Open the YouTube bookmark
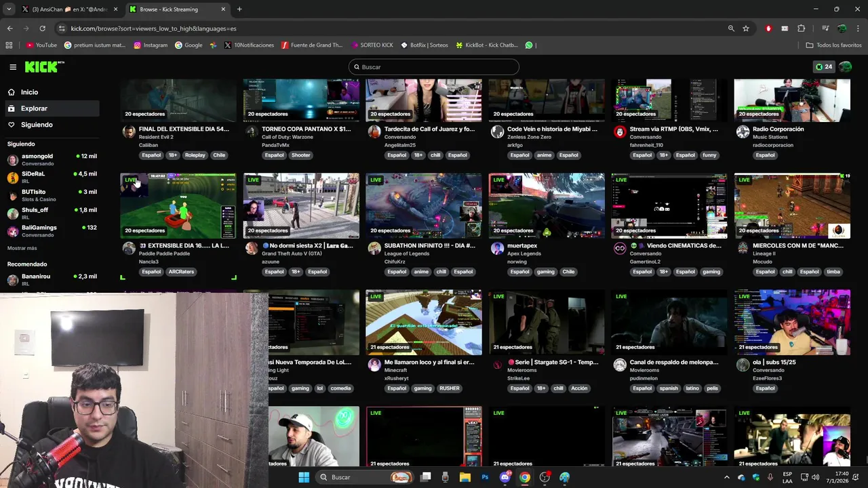Viewport: 868px width, 488px height. (x=41, y=45)
